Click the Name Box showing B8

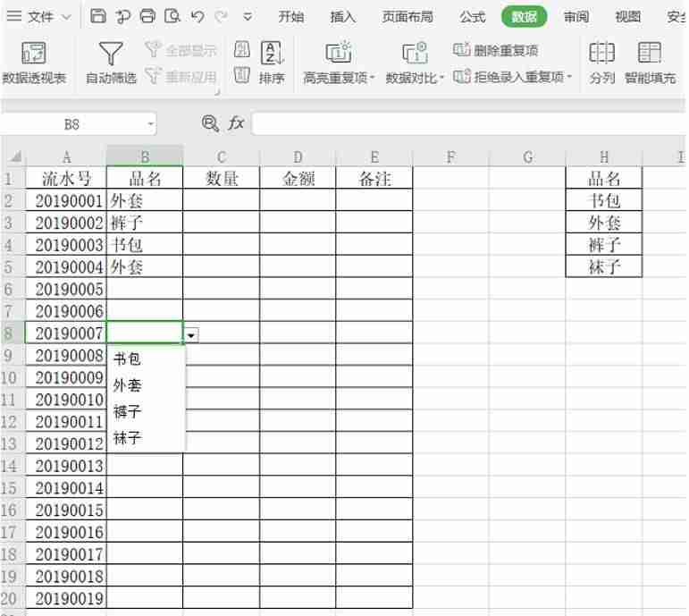tap(71, 124)
